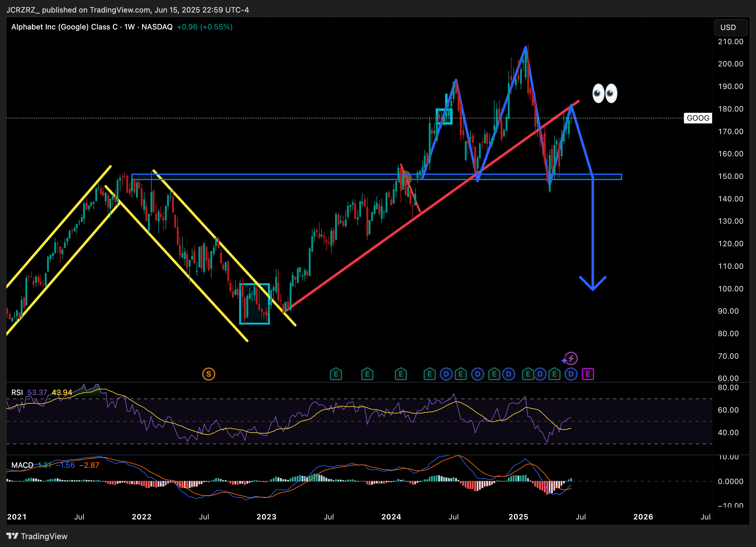Open the magenta E upcoming earnings marker
This screenshot has width=756, height=547.
[x=588, y=374]
